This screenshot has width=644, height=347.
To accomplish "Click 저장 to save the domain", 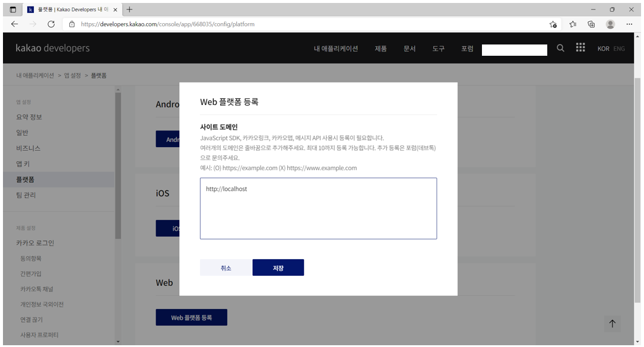I will pos(278,268).
